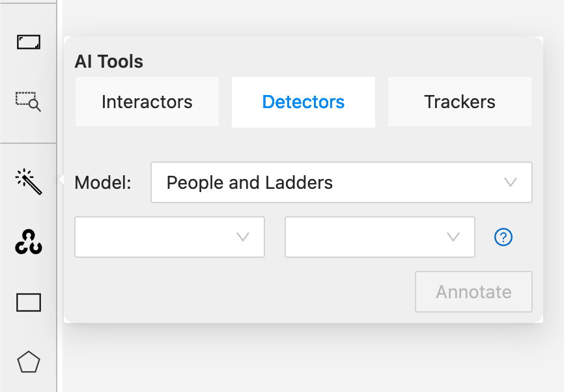Click the chevron in the right empty selector

pos(453,237)
